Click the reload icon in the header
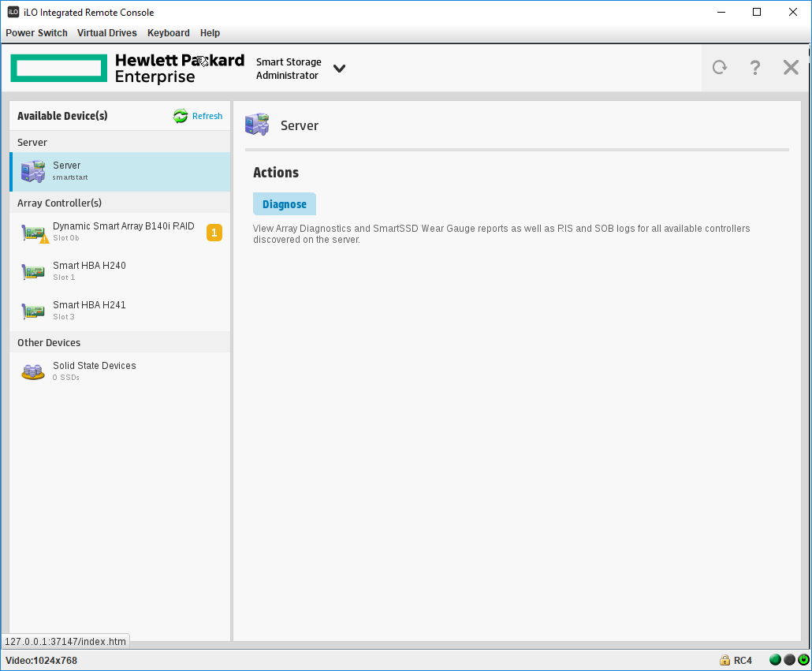The width and height of the screenshot is (812, 671). tap(719, 67)
